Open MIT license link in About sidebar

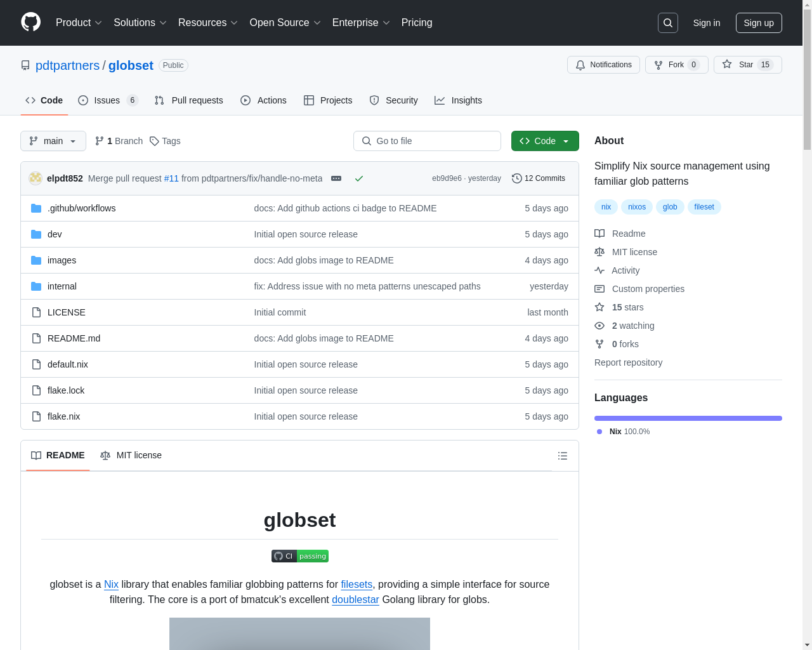(x=625, y=252)
